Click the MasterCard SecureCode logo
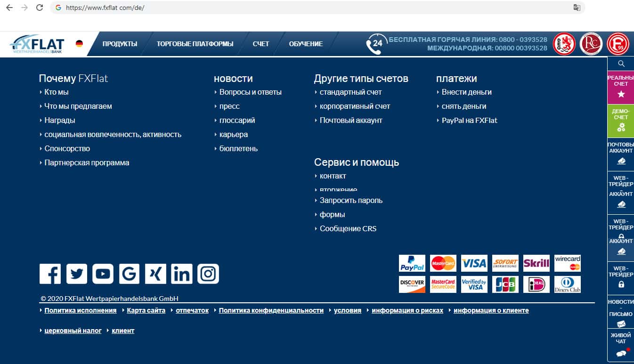The width and height of the screenshot is (634, 364). tap(443, 284)
